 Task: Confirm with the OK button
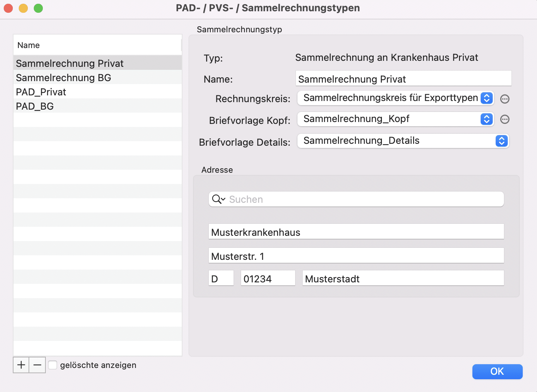point(497,371)
